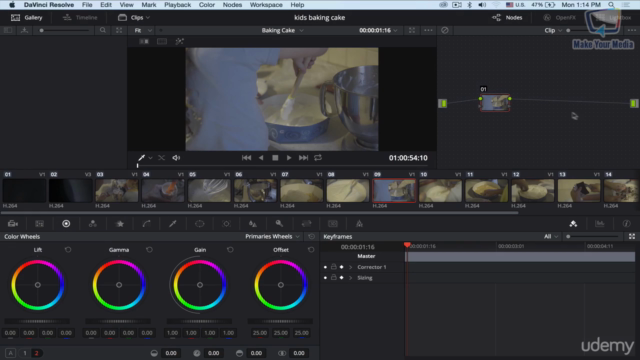Show the Keyframes panel icon
Screen dimensions: 640x360
coord(573,224)
